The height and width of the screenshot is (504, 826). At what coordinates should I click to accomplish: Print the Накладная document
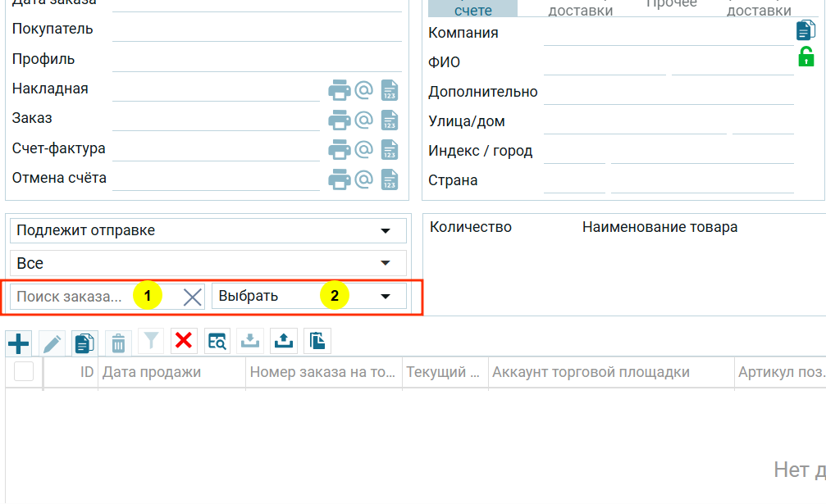(x=339, y=90)
